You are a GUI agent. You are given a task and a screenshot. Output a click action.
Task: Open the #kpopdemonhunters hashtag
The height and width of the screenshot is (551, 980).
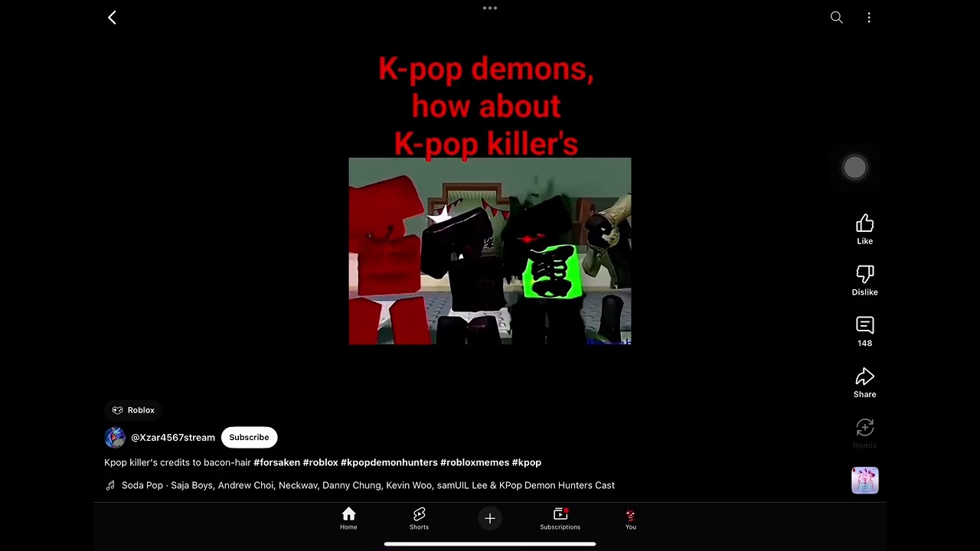pos(389,462)
